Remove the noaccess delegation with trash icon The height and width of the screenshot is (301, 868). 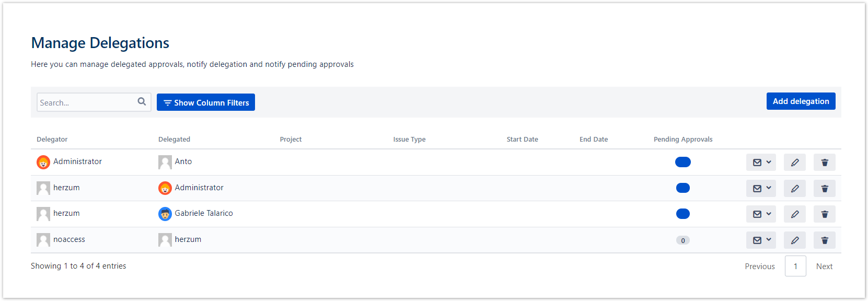click(x=824, y=240)
